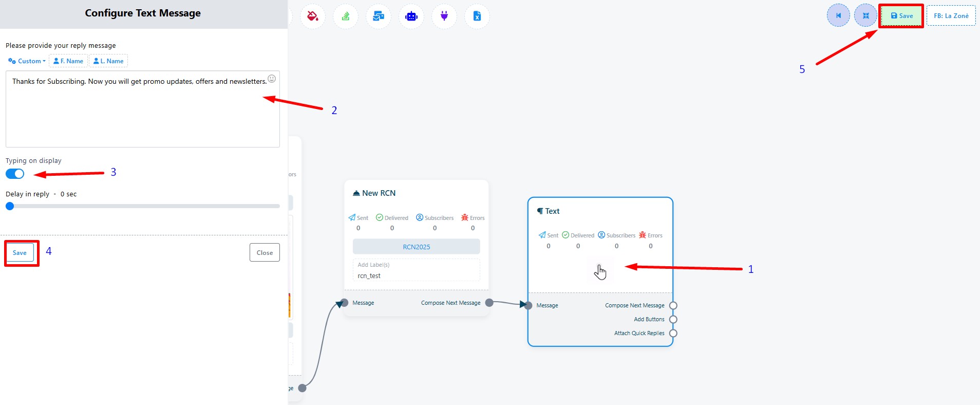Click the purple plug toolbar icon

pos(444,16)
